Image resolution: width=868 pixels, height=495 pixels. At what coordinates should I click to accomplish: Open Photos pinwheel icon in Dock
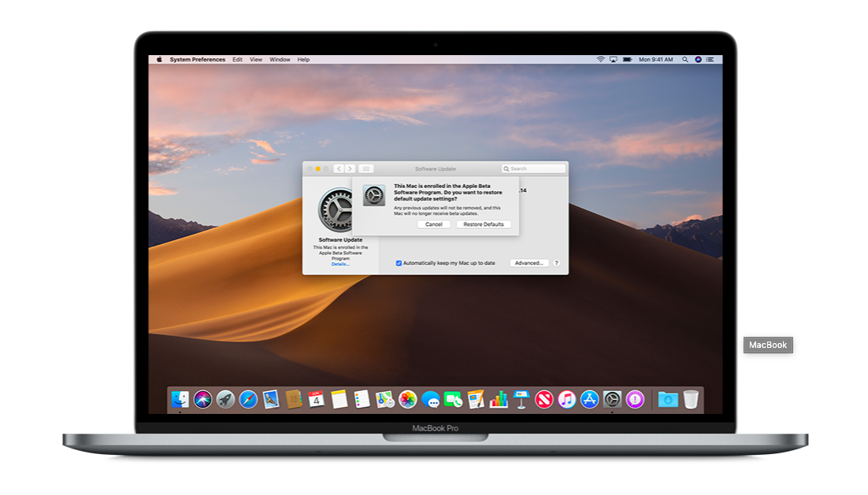click(x=407, y=399)
